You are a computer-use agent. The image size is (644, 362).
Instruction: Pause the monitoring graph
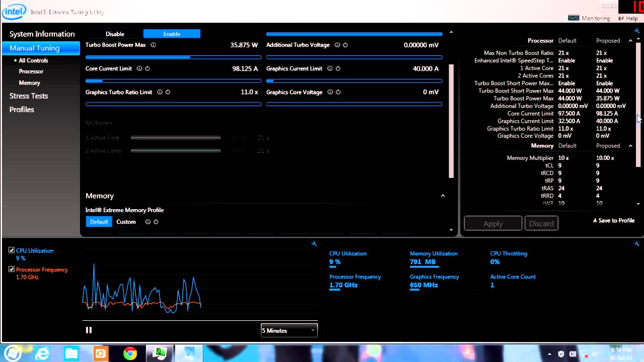(89, 330)
